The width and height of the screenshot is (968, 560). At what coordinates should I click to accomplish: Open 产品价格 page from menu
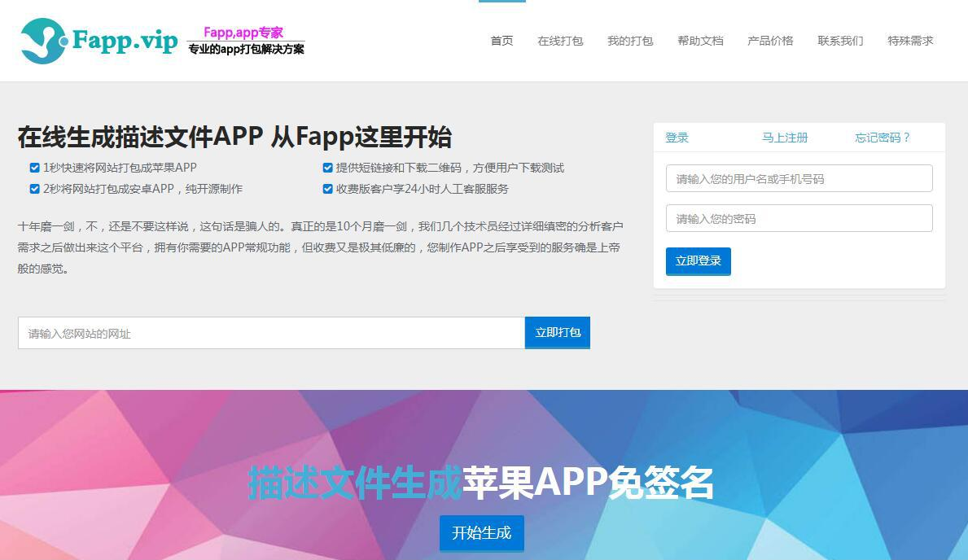pyautogui.click(x=770, y=41)
